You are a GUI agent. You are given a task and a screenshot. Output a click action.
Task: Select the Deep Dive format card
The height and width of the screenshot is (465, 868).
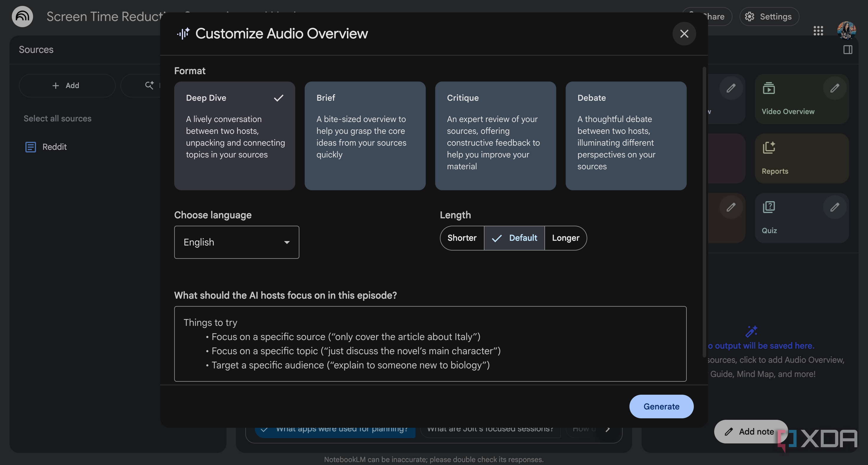point(234,136)
